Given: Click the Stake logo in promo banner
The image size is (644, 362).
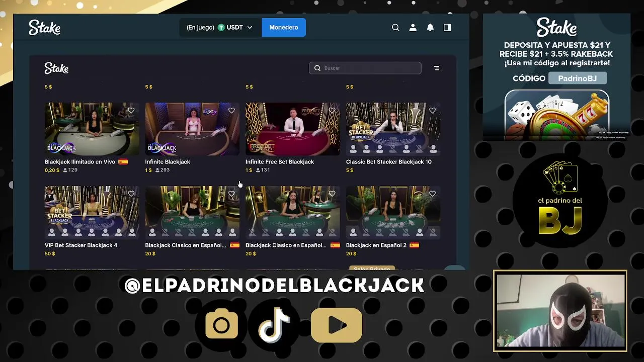Looking at the screenshot, I should (x=556, y=28).
